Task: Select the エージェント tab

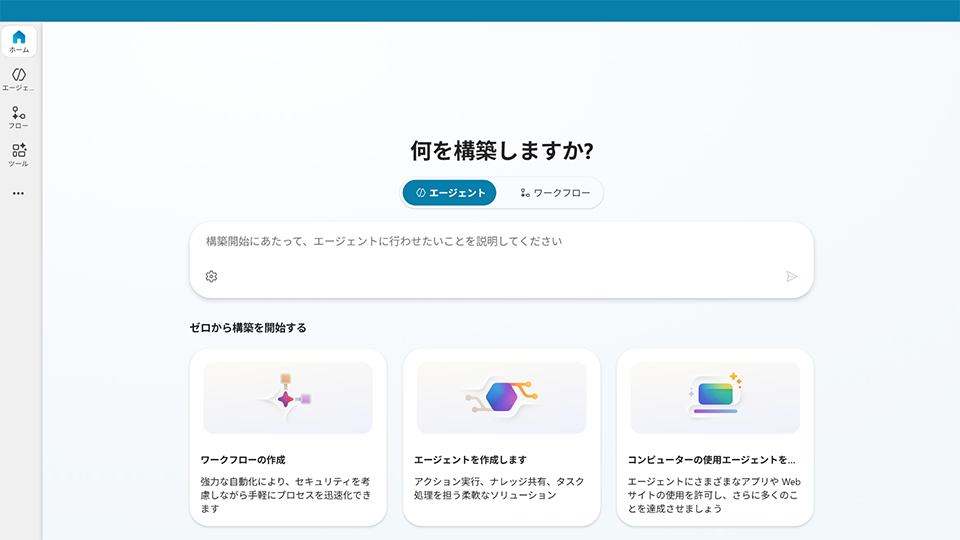Action: [x=449, y=193]
